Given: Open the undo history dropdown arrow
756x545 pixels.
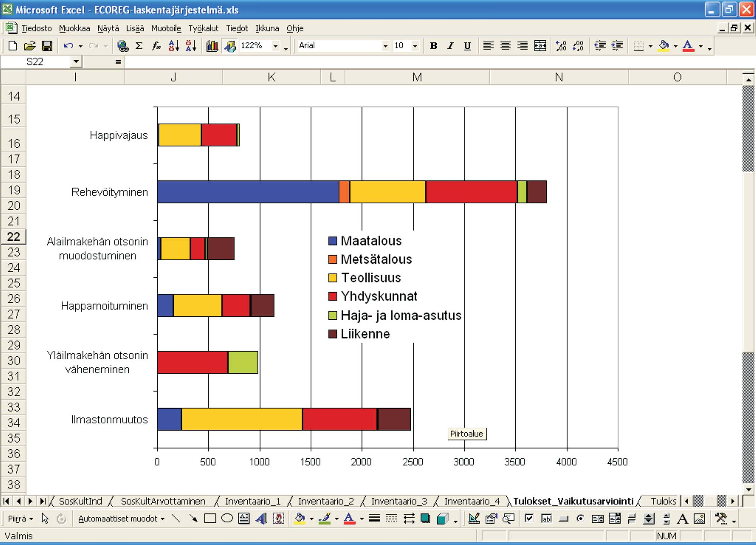Looking at the screenshot, I should (80, 46).
